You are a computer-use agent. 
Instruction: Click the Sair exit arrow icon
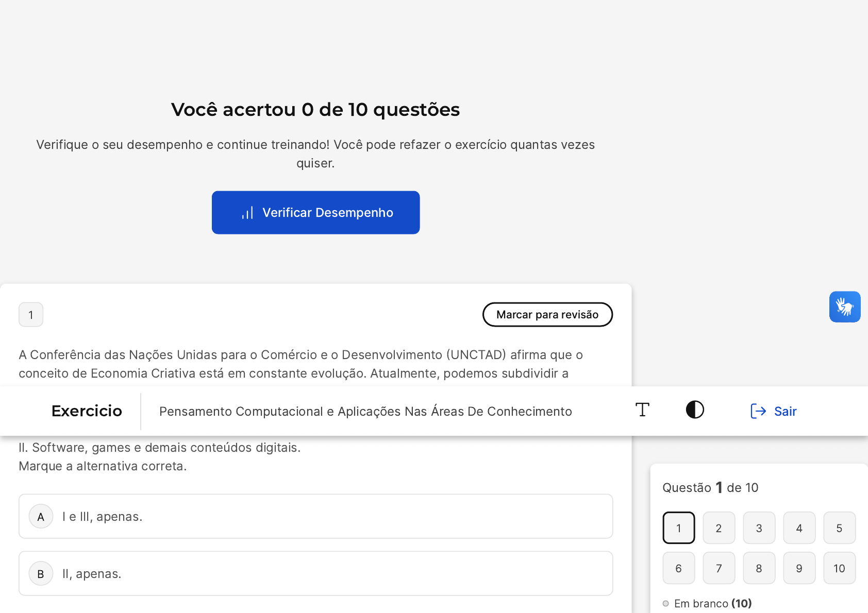click(758, 411)
